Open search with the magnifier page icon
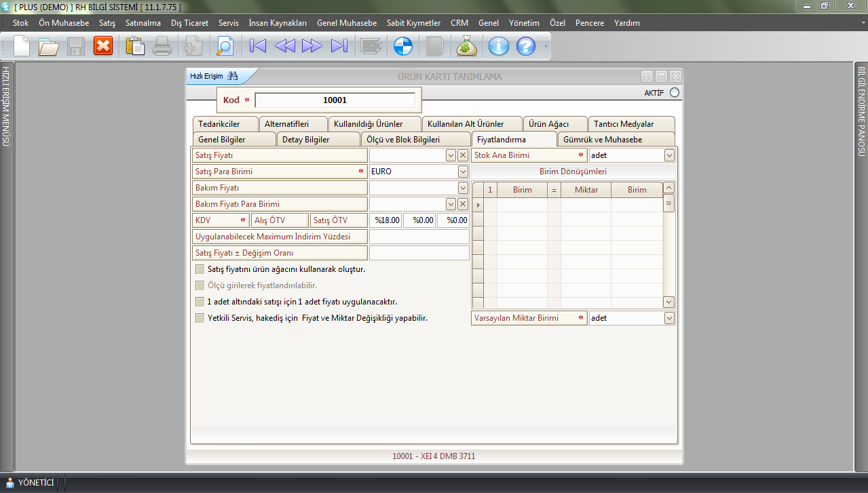This screenshot has height=493, width=868. (224, 46)
